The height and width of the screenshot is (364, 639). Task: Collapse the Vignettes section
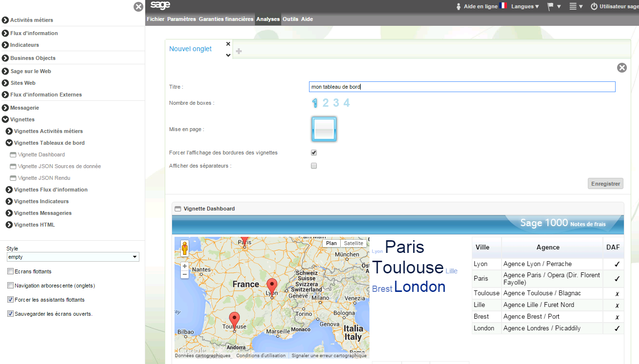click(5, 119)
